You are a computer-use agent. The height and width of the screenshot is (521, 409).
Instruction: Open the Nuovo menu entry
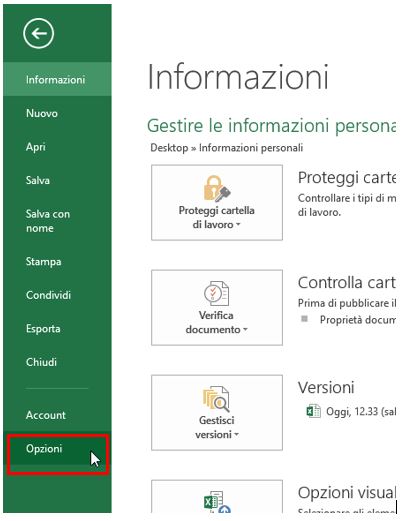click(x=57, y=113)
